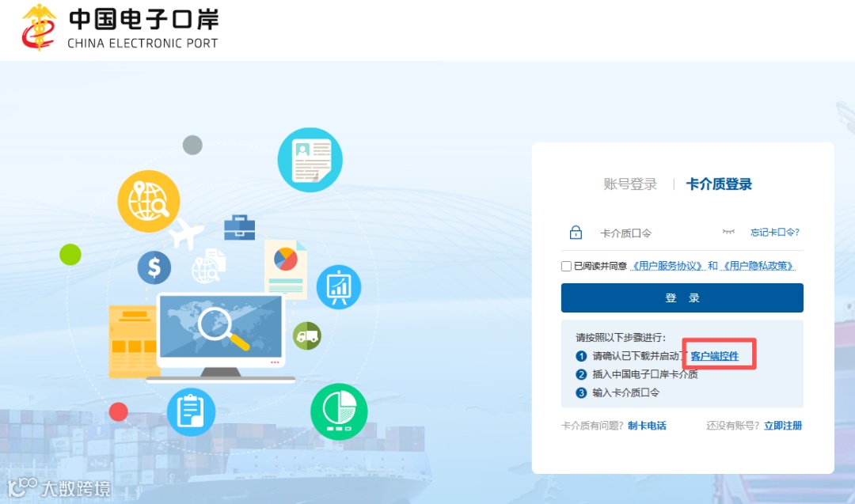This screenshot has width=855, height=504.
Task: Click the 立即注册 register link
Action: coord(783,426)
